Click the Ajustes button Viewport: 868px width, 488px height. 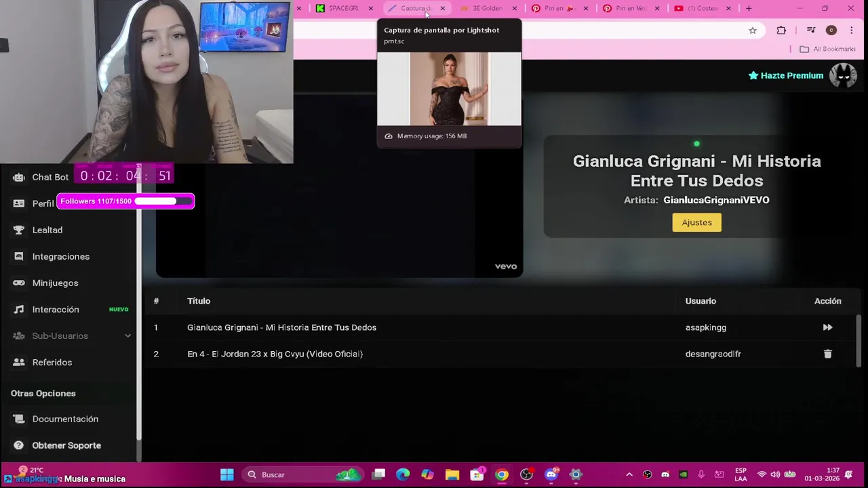696,222
